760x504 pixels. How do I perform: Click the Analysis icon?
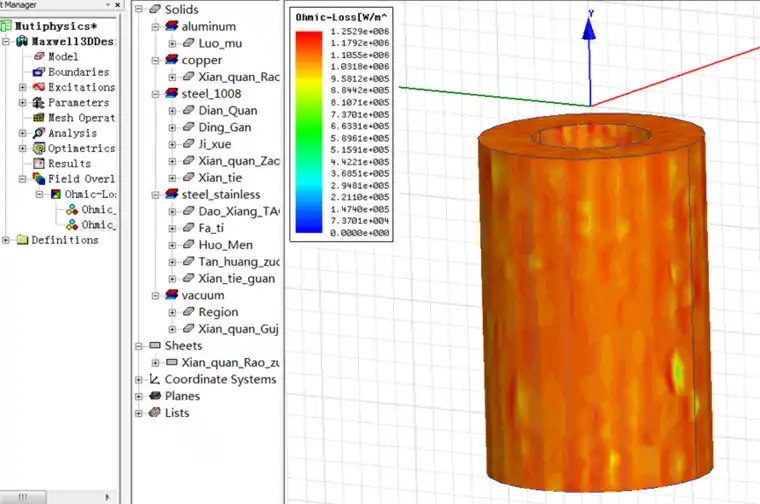39,133
